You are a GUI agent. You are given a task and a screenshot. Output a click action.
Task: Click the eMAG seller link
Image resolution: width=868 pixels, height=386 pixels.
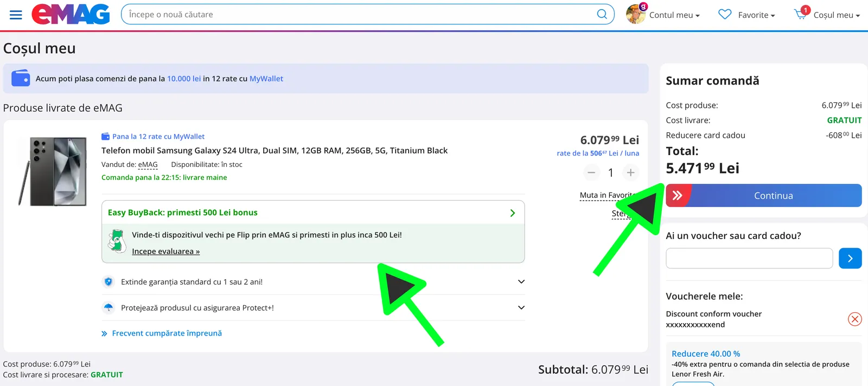148,165
